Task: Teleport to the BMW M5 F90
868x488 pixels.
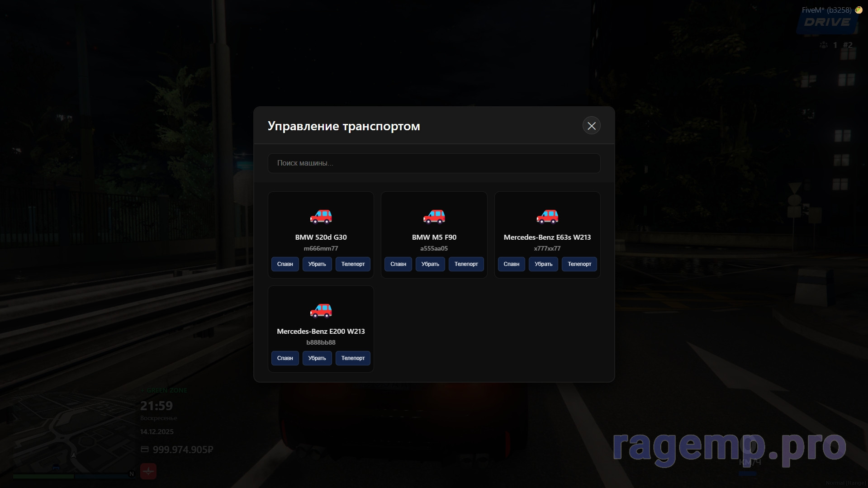Action: pyautogui.click(x=466, y=264)
